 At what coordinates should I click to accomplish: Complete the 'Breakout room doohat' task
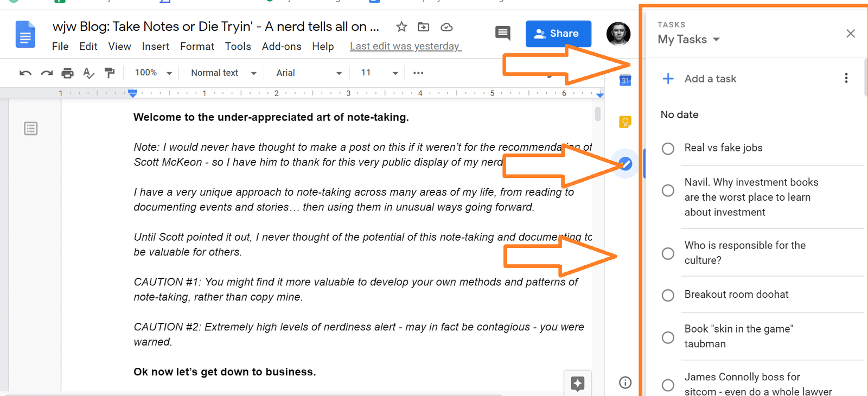[x=668, y=295]
